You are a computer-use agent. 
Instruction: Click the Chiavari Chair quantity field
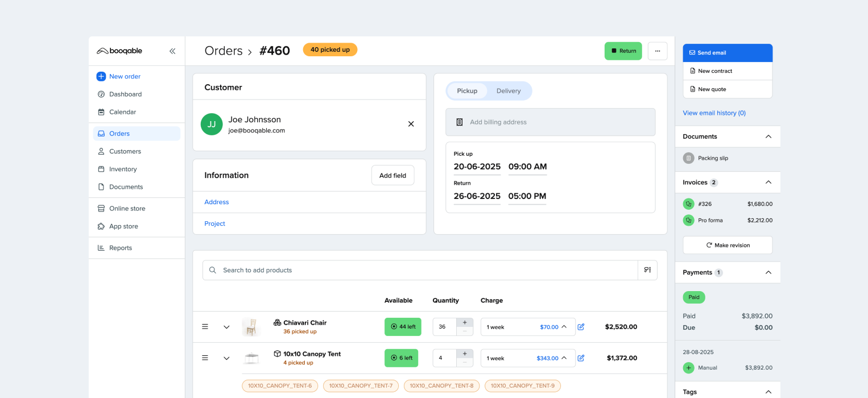click(x=444, y=327)
